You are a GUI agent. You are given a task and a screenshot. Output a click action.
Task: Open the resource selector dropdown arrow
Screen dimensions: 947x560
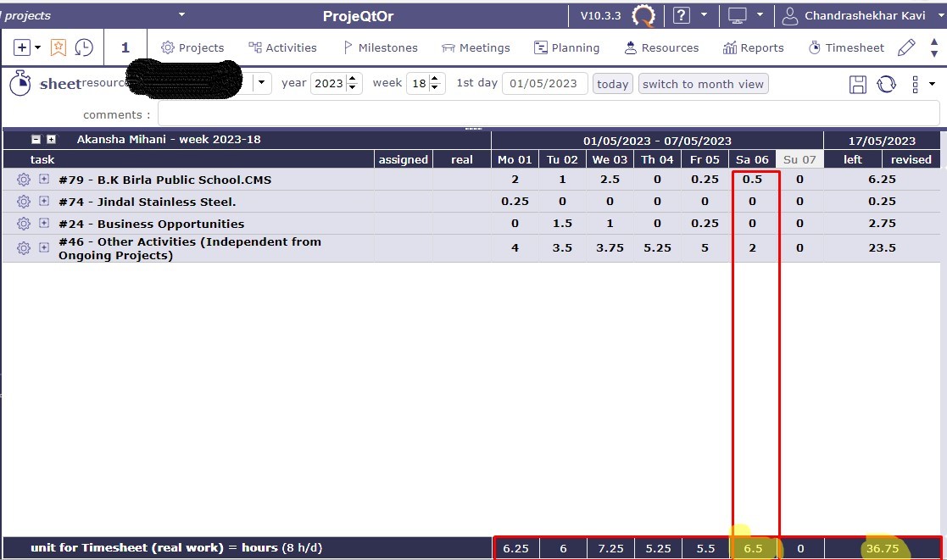tap(261, 82)
